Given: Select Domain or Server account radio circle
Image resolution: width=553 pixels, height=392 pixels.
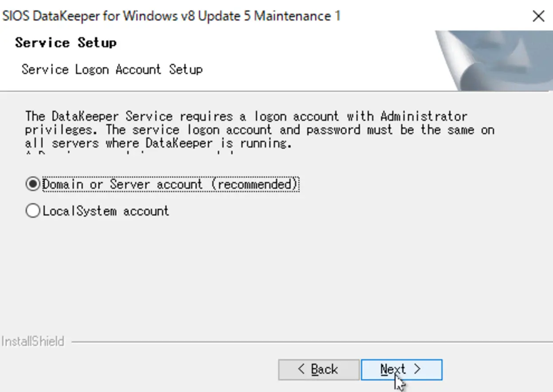Looking at the screenshot, I should [x=33, y=184].
